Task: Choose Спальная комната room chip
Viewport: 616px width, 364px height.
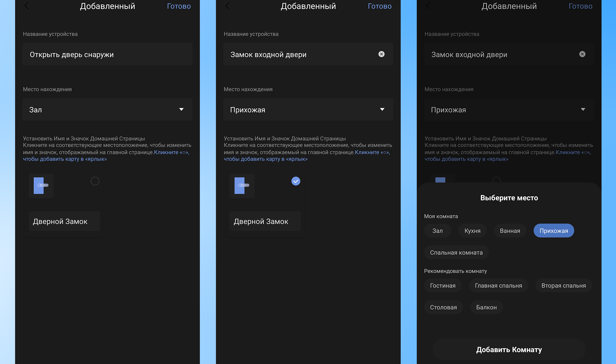Action: click(456, 252)
